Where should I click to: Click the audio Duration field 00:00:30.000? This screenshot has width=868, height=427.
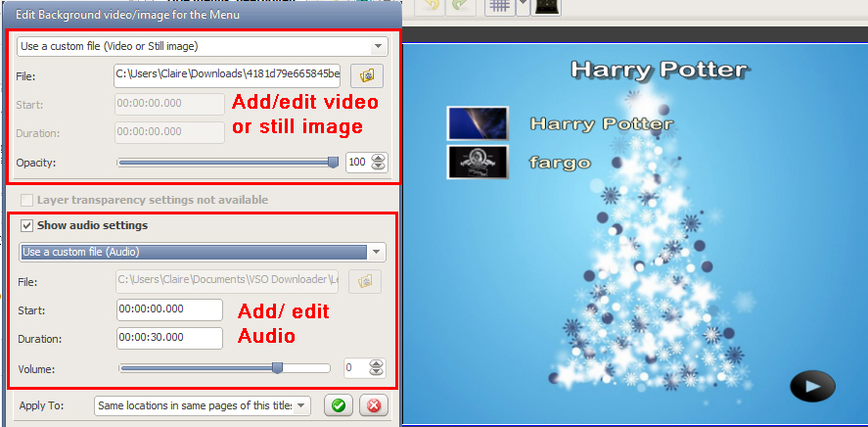170,338
